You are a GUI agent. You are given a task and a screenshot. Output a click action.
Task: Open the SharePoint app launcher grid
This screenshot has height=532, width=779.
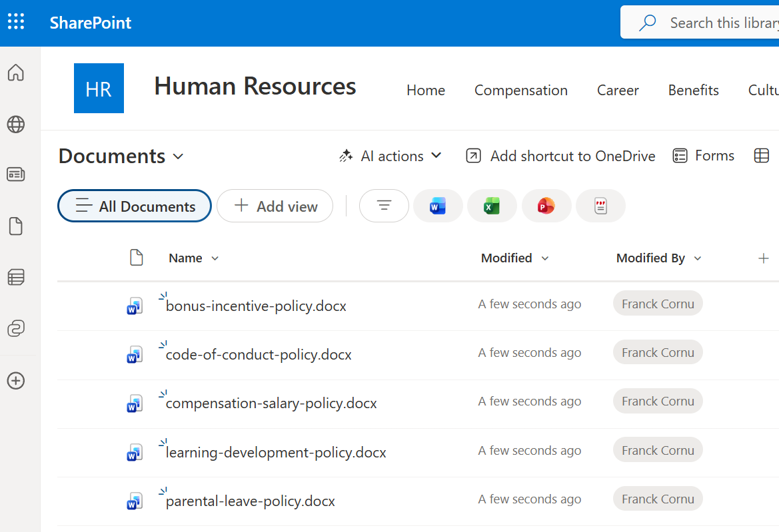coord(16,23)
